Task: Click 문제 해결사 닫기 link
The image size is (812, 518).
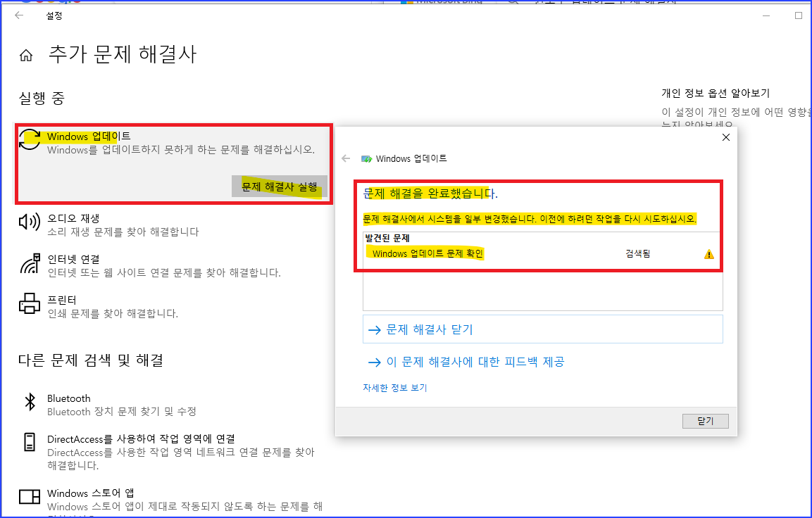Action: [543, 329]
